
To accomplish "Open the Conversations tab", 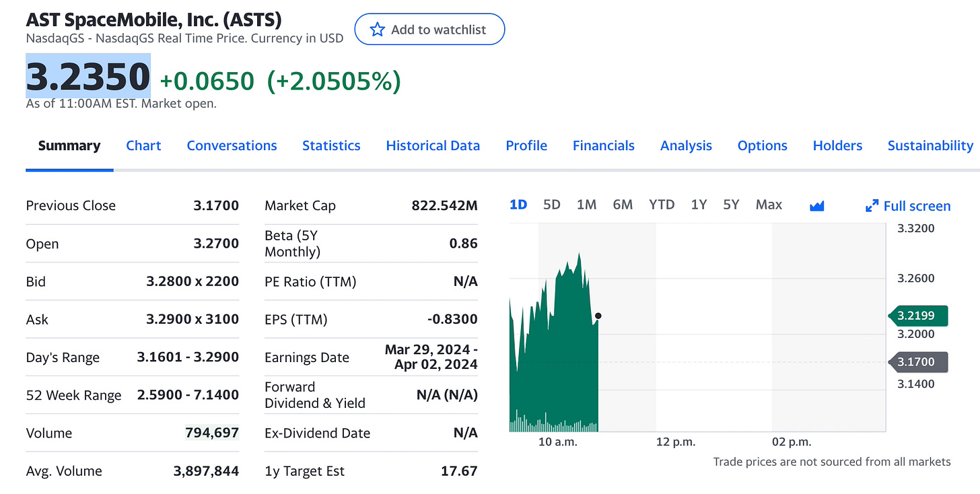I will pos(232,145).
